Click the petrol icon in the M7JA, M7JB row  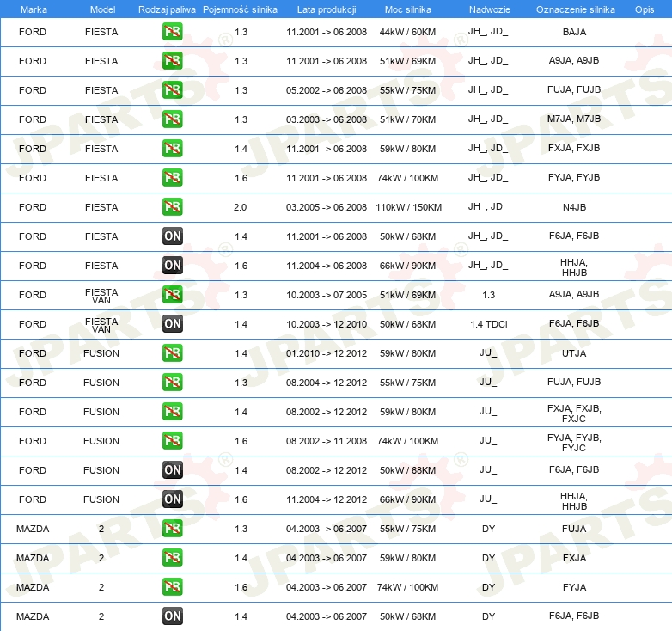[x=172, y=119]
